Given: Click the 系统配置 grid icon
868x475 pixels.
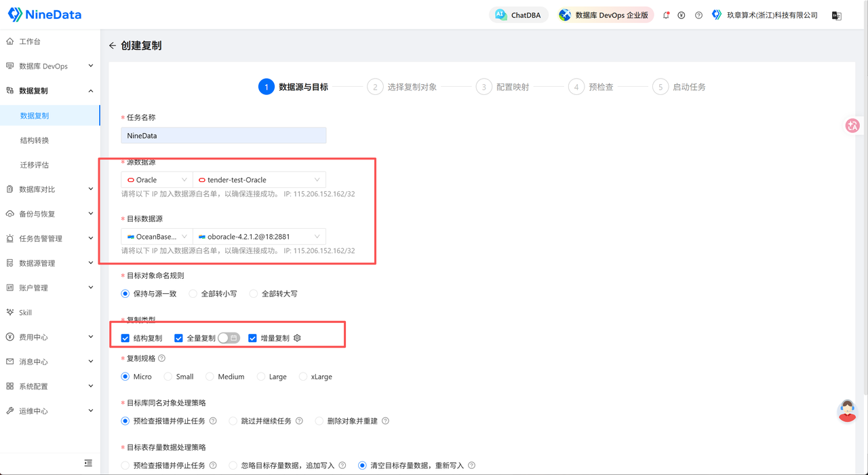Looking at the screenshot, I should pyautogui.click(x=10, y=386).
